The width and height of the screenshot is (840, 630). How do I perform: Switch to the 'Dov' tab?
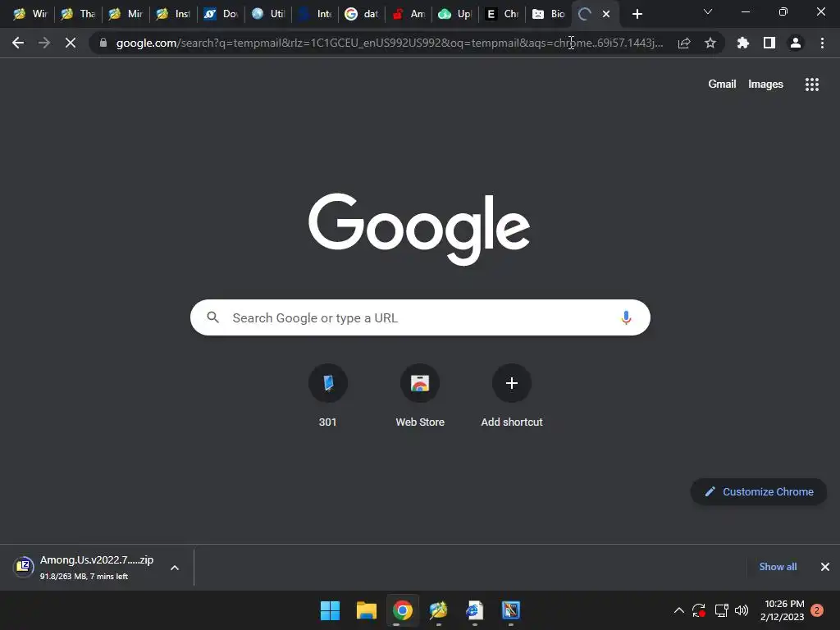pyautogui.click(x=221, y=14)
